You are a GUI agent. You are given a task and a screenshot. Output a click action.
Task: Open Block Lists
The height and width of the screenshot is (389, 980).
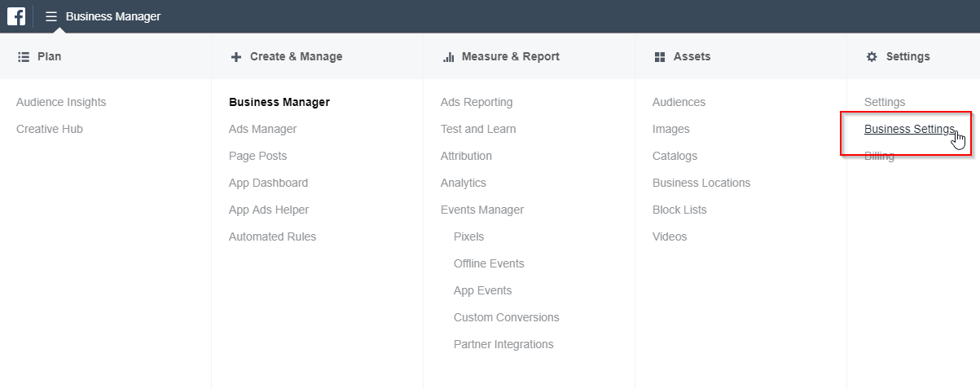679,210
